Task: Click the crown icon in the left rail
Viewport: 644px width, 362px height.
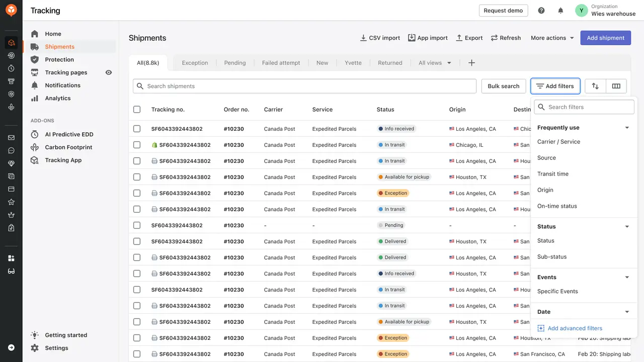Action: [x=11, y=215]
